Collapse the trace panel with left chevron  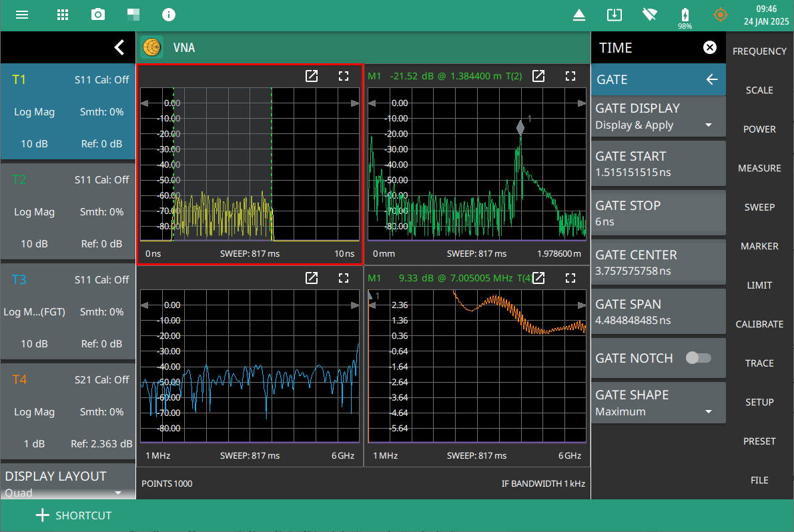(x=119, y=47)
